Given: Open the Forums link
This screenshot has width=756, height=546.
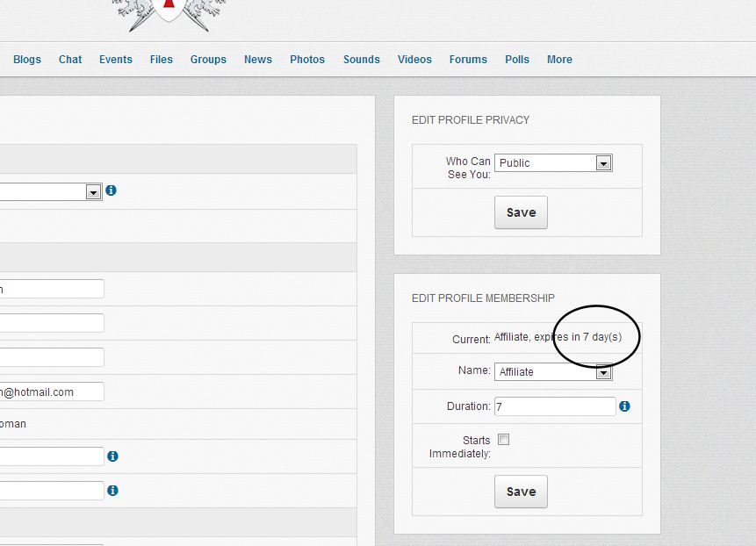Looking at the screenshot, I should pyautogui.click(x=468, y=60).
